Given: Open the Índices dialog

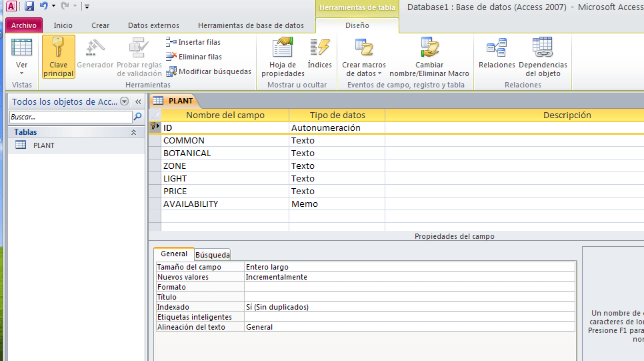Looking at the screenshot, I should [320, 56].
